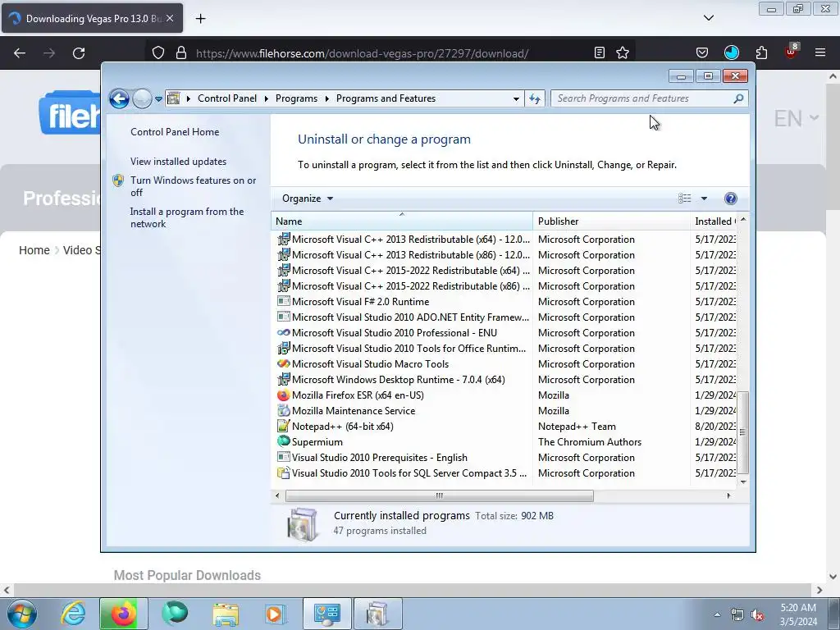840x630 pixels.
Task: Select Visual Studio 2010 Prerequisites - English icon
Action: coord(283,457)
